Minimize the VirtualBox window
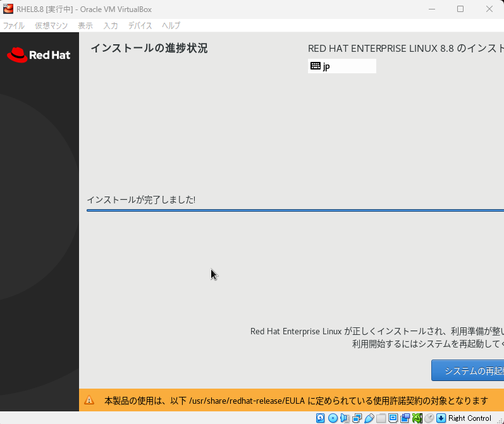Screen dimensions: 504x424 pyautogui.click(x=432, y=9)
